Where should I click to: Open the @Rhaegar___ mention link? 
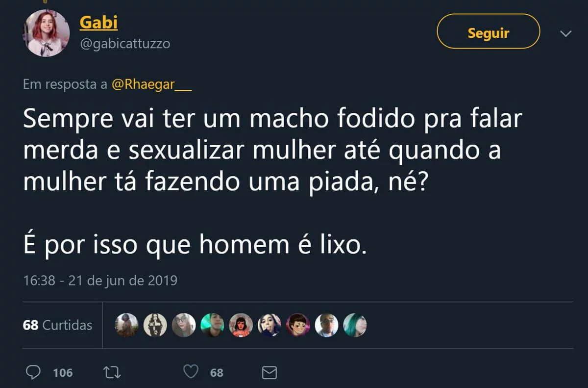[x=151, y=84]
